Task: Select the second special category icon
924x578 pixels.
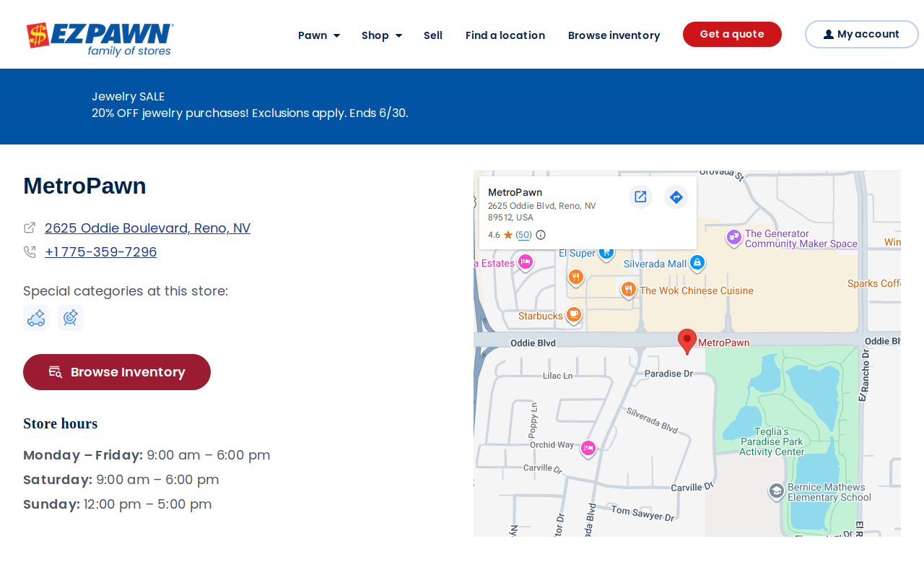Action: (x=71, y=318)
